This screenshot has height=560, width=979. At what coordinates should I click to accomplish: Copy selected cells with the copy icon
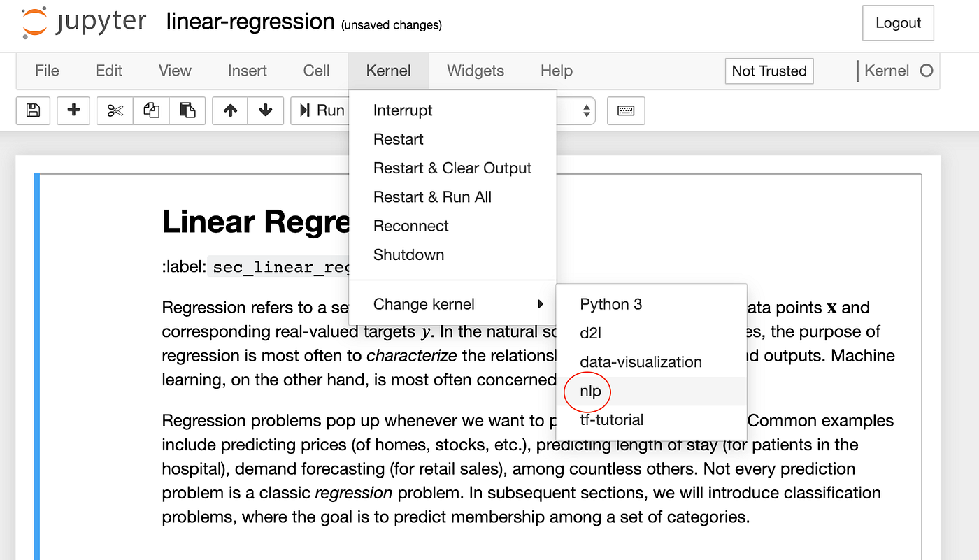[152, 110]
